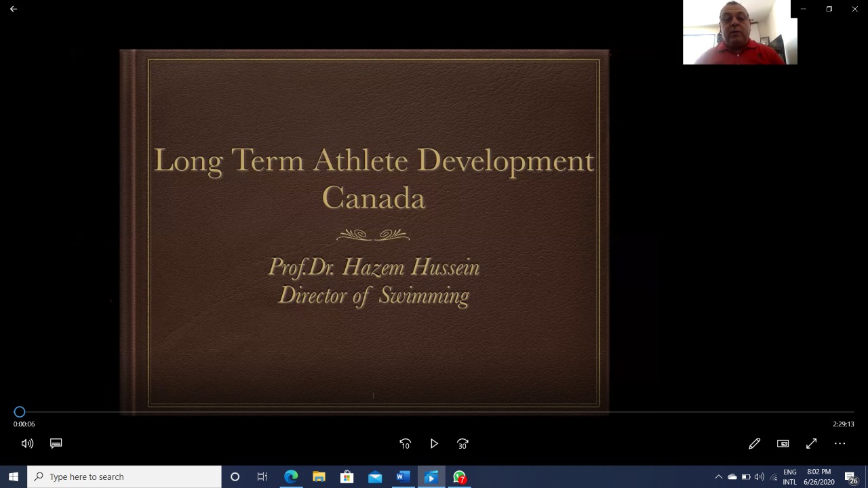
Task: Skip back 10 seconds
Action: (x=405, y=443)
